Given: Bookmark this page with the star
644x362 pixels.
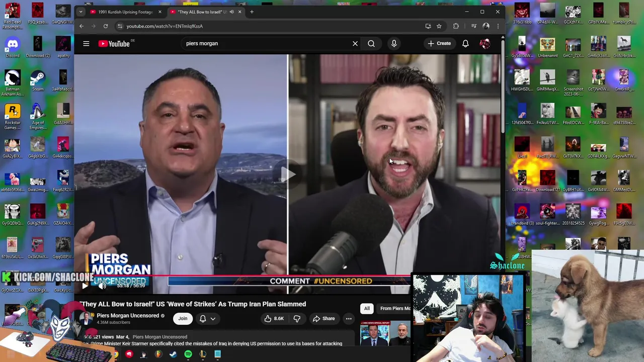Looking at the screenshot, I should click(x=439, y=26).
